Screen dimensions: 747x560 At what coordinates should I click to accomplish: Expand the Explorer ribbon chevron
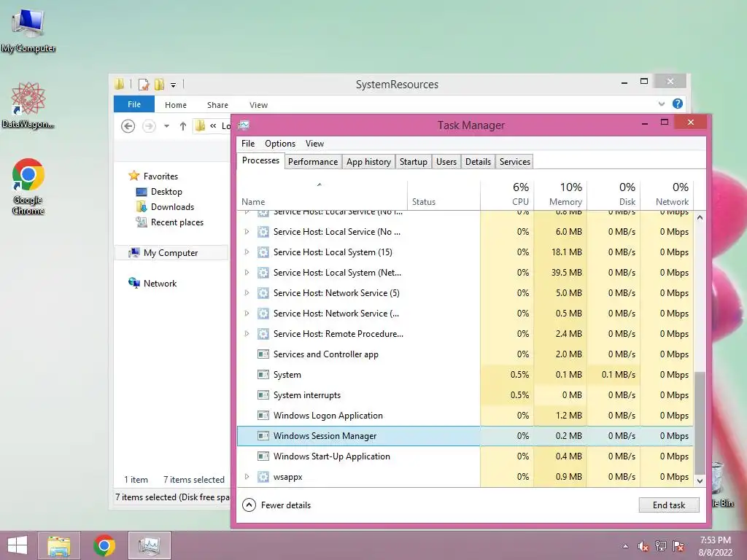tap(661, 104)
